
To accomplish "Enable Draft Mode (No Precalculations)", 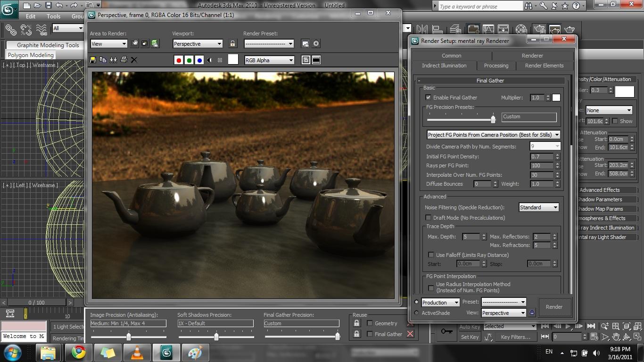I will 428,218.
